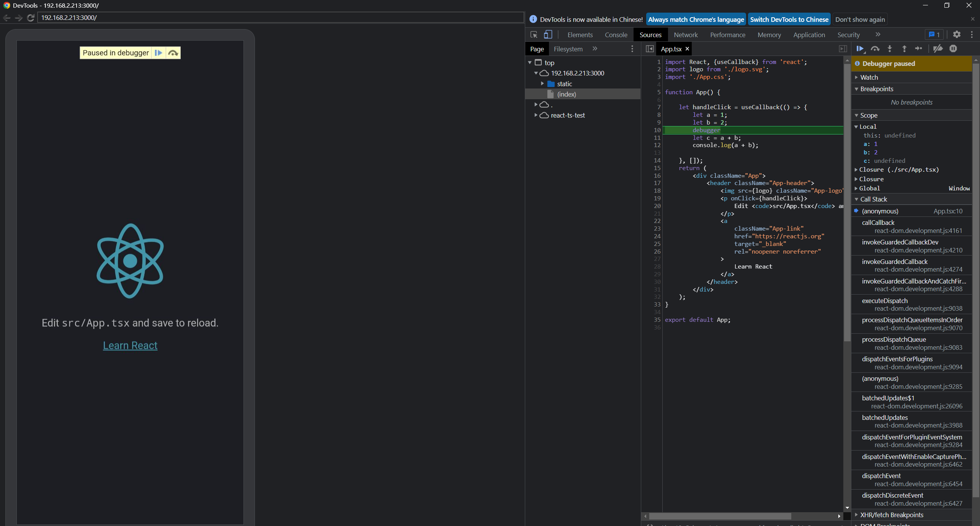This screenshot has width=980, height=526.
Task: Expand the Watch section
Action: tap(869, 77)
